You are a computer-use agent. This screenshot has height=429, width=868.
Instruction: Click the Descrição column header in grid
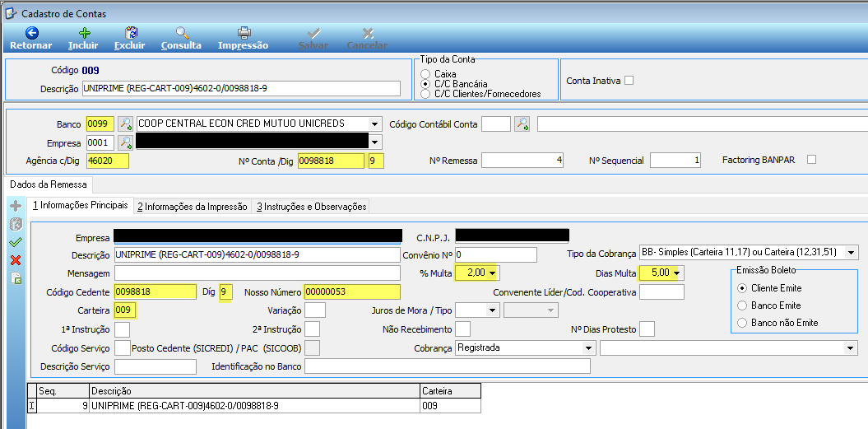254,391
